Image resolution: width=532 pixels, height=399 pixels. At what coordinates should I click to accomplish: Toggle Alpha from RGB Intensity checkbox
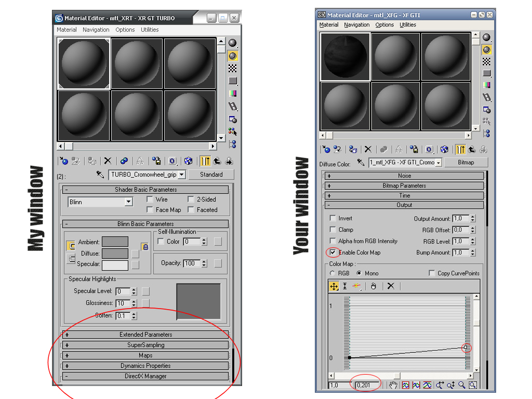[333, 241]
